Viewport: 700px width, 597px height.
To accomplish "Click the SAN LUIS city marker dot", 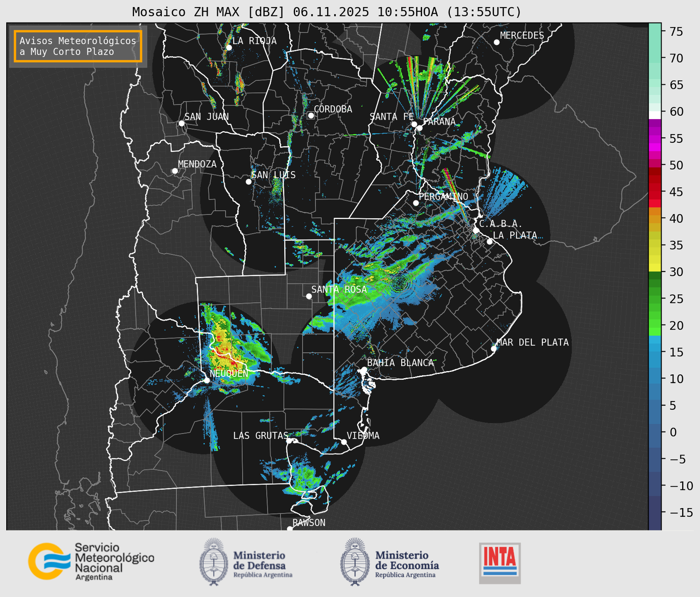I will pyautogui.click(x=249, y=182).
